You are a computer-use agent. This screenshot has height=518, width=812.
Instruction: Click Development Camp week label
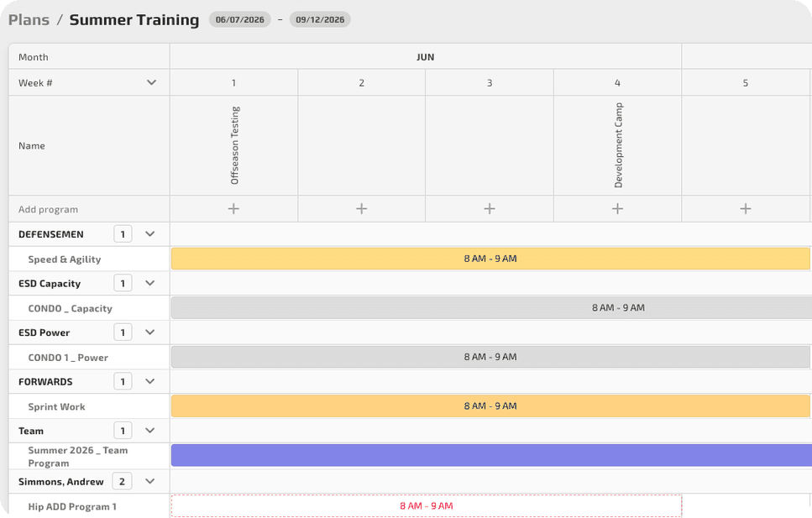click(x=618, y=145)
